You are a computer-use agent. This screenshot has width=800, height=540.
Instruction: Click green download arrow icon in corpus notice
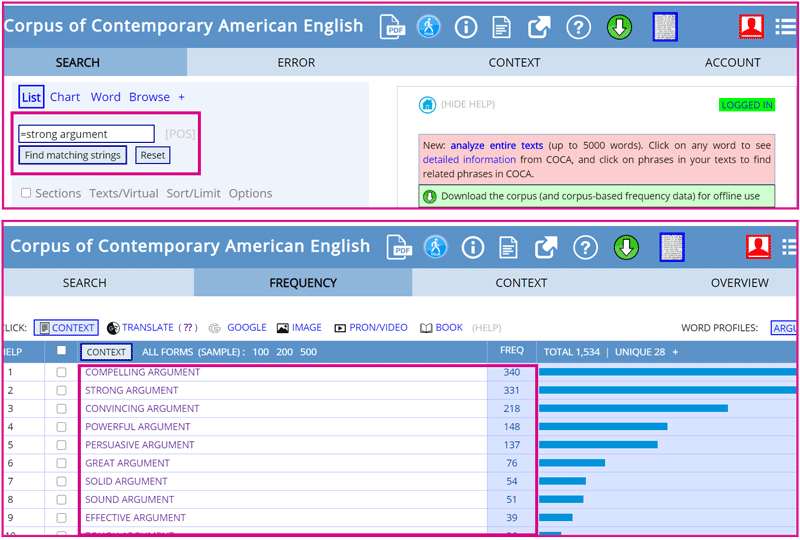point(429,196)
